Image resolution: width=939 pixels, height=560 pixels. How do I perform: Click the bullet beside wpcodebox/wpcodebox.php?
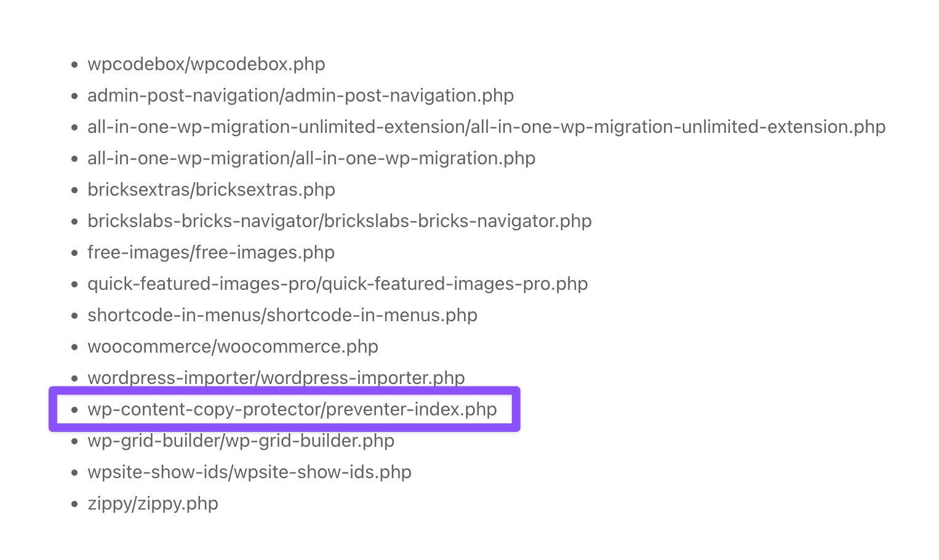click(74, 65)
